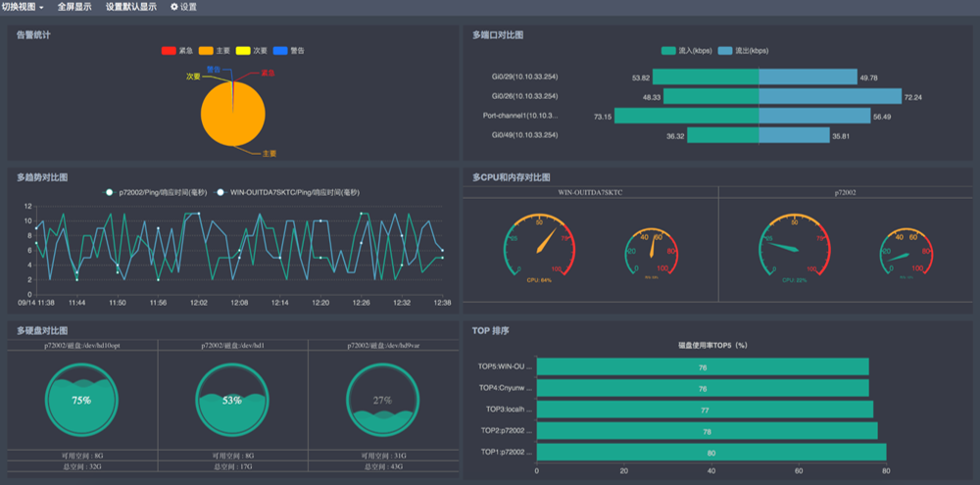Click the 53% disk liquid gauge

pos(231,400)
